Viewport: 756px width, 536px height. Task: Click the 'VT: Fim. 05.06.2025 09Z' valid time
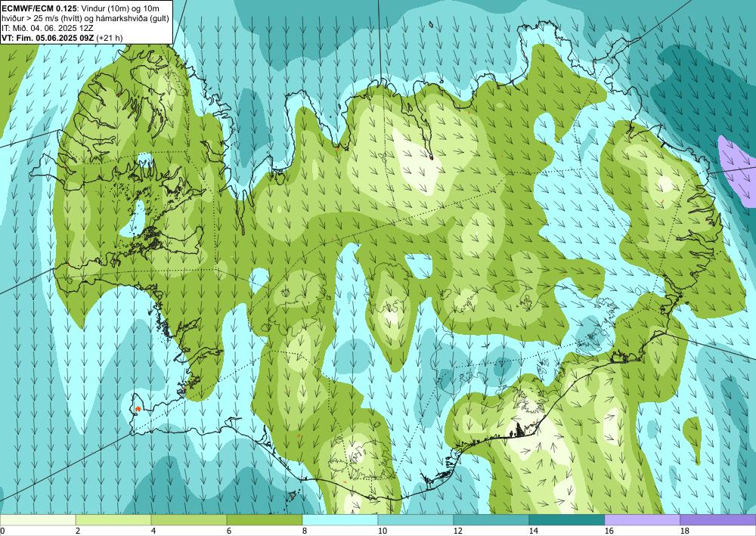coord(48,38)
